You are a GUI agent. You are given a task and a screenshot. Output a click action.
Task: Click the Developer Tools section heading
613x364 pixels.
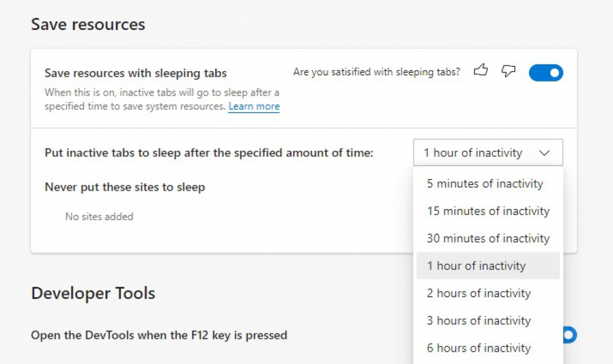[x=93, y=293]
